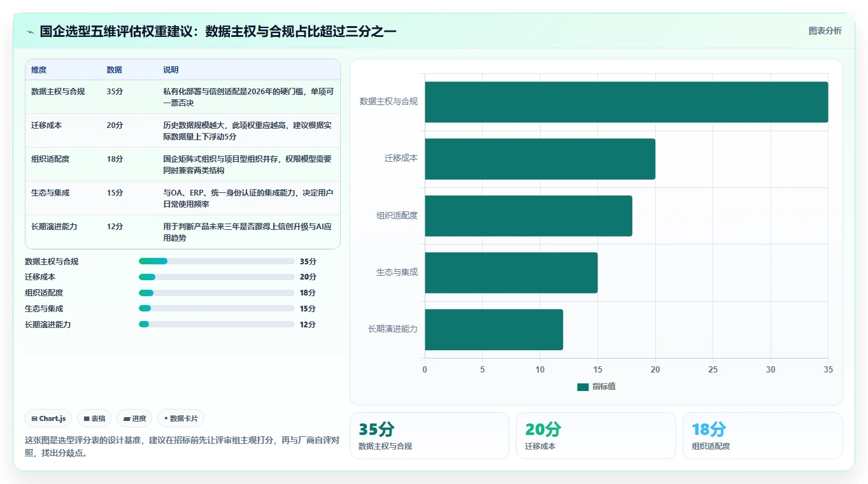
Task: Click the 长期演进能力 y-axis label
Action: 393,329
